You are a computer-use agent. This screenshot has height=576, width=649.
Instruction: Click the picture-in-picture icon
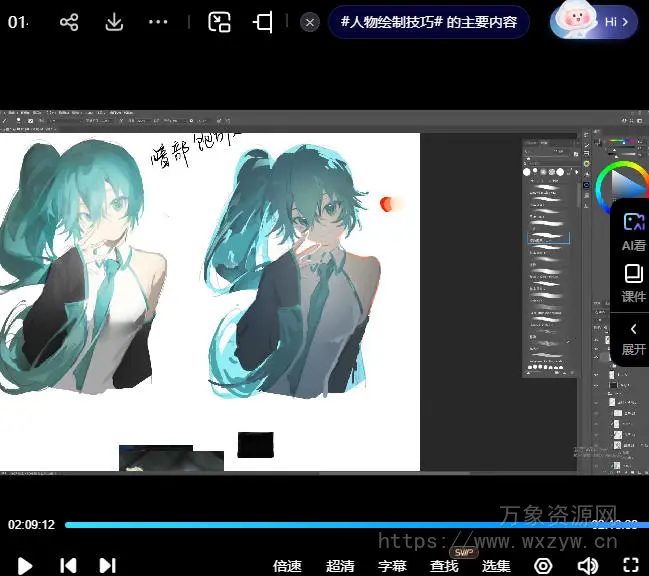(x=219, y=22)
